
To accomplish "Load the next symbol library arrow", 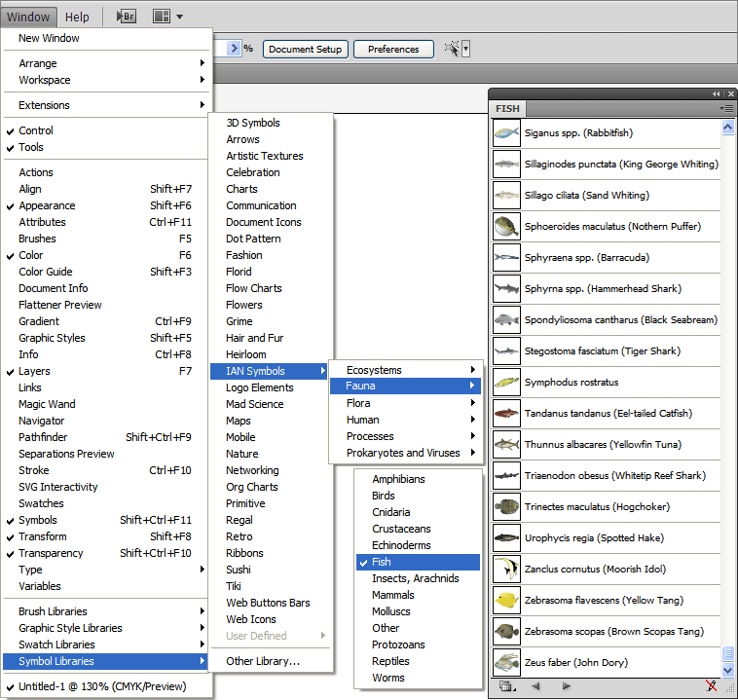I will pos(566,686).
